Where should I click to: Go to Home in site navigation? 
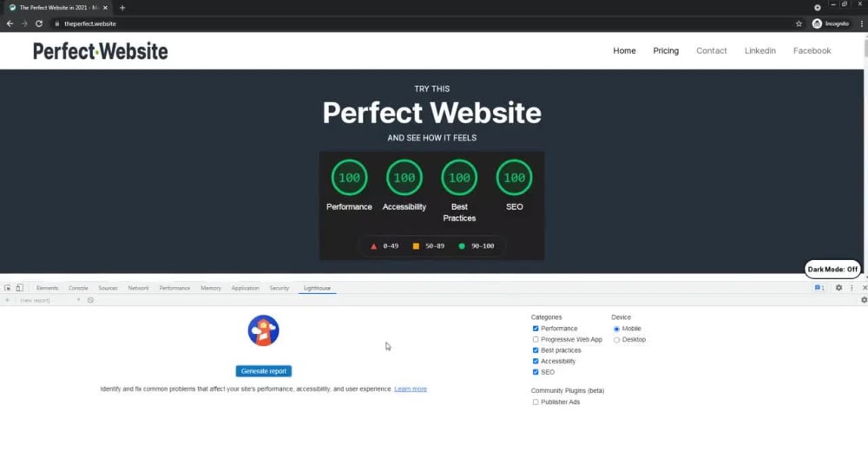tap(624, 50)
